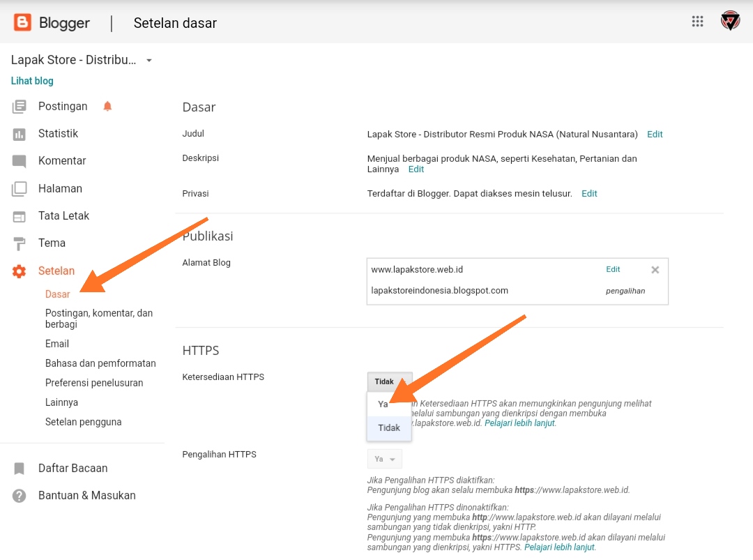Open the Daftar Bacaan menu item

coord(73,468)
